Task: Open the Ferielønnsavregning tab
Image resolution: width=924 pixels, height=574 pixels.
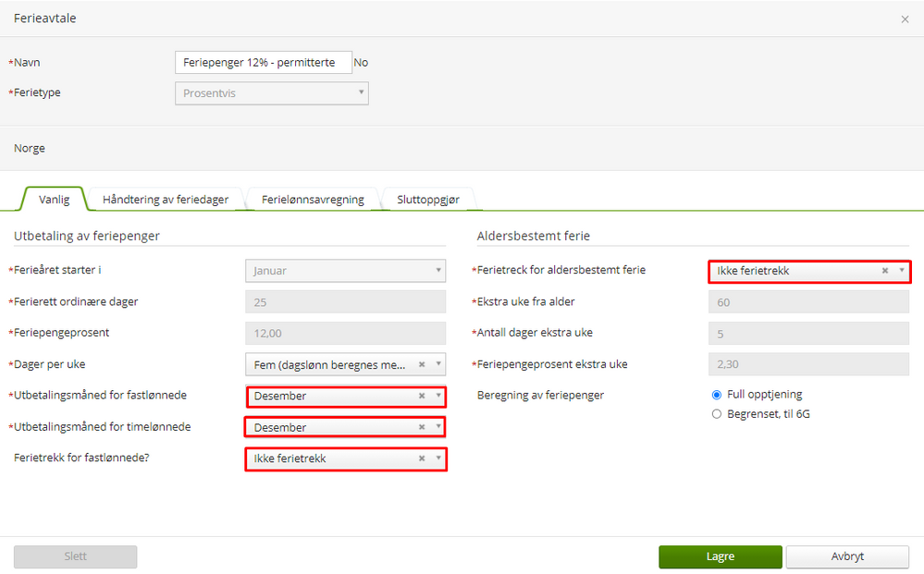Action: (x=313, y=200)
